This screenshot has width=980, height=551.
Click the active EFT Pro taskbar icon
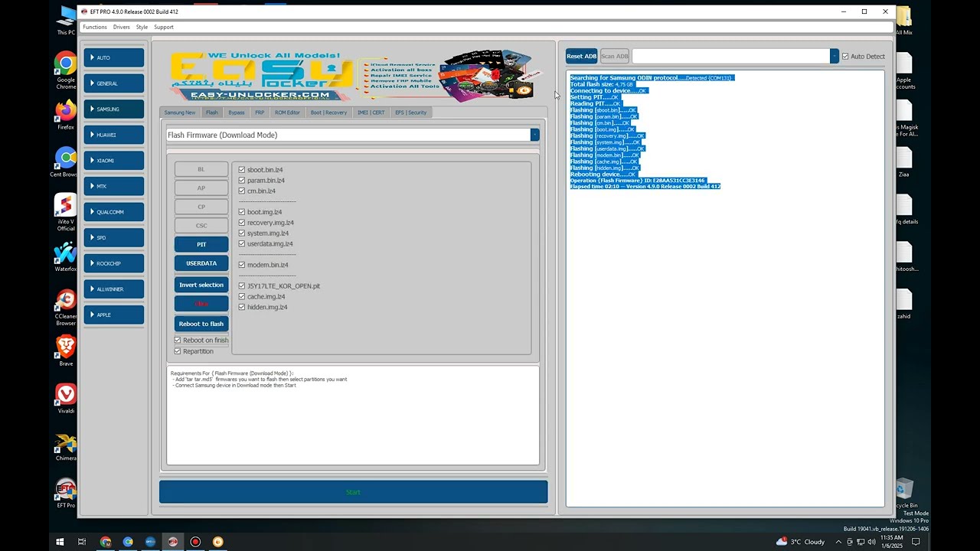173,542
